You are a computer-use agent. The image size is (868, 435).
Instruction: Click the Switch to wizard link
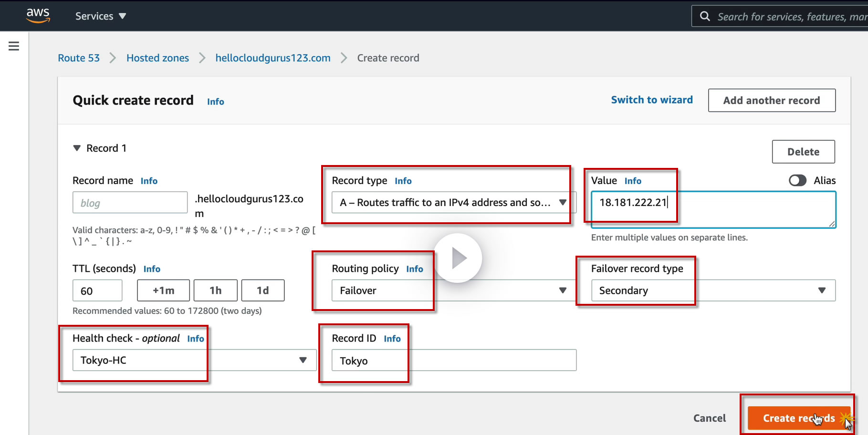(x=651, y=100)
